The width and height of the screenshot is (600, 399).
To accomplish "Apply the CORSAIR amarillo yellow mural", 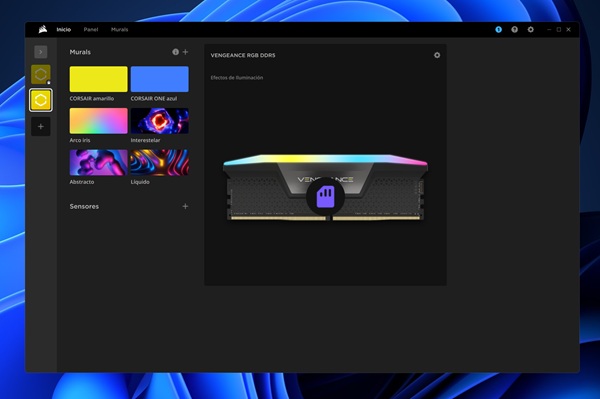I will click(x=98, y=79).
